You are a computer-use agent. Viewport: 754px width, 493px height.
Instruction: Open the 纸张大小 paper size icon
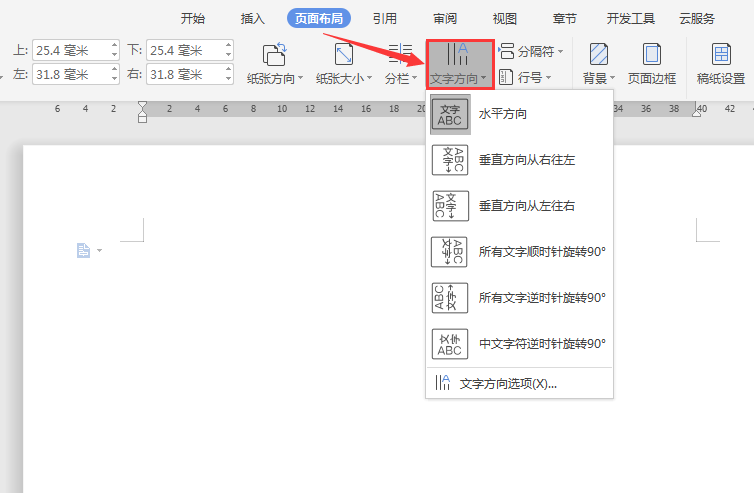click(344, 54)
